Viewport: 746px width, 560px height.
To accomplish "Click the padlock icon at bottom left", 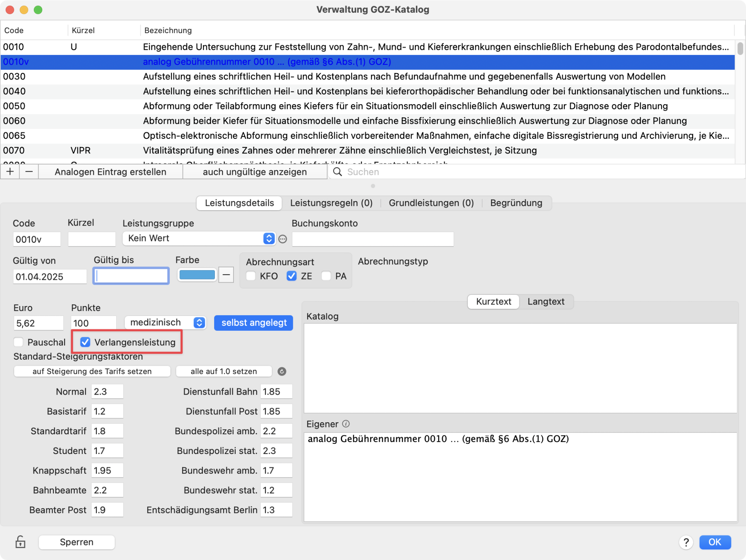I will [20, 542].
